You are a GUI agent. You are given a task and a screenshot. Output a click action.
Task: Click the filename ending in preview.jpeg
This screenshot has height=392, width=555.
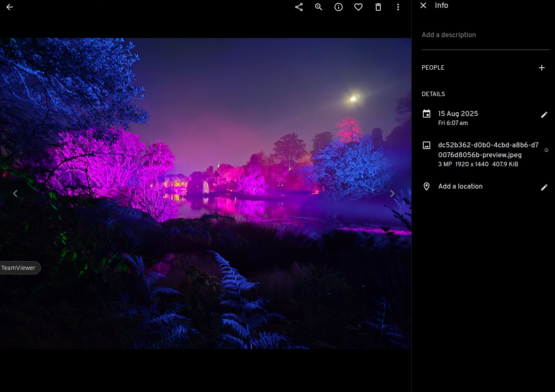coord(488,150)
